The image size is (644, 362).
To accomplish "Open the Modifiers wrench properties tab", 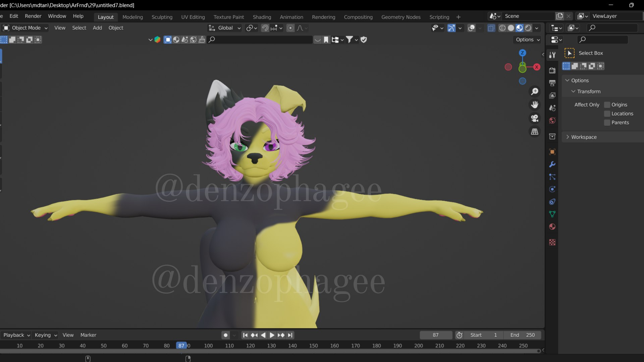I will coord(552,164).
